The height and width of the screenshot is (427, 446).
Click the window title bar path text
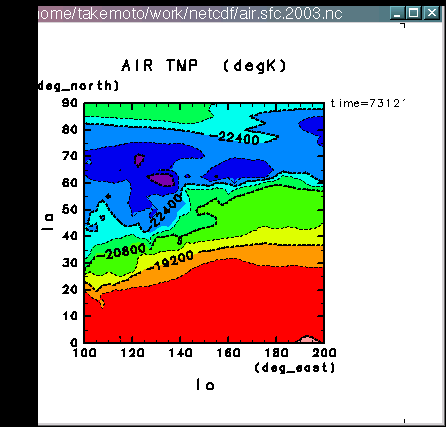coord(191,14)
